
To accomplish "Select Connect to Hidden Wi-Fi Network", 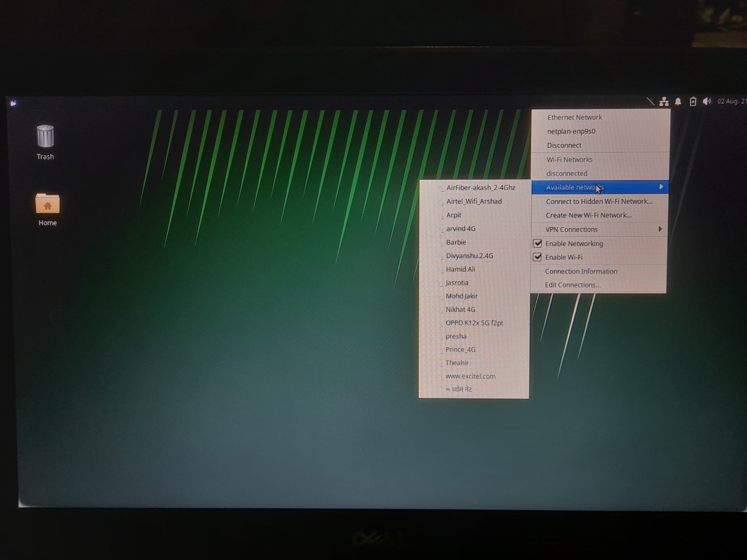I will click(599, 201).
